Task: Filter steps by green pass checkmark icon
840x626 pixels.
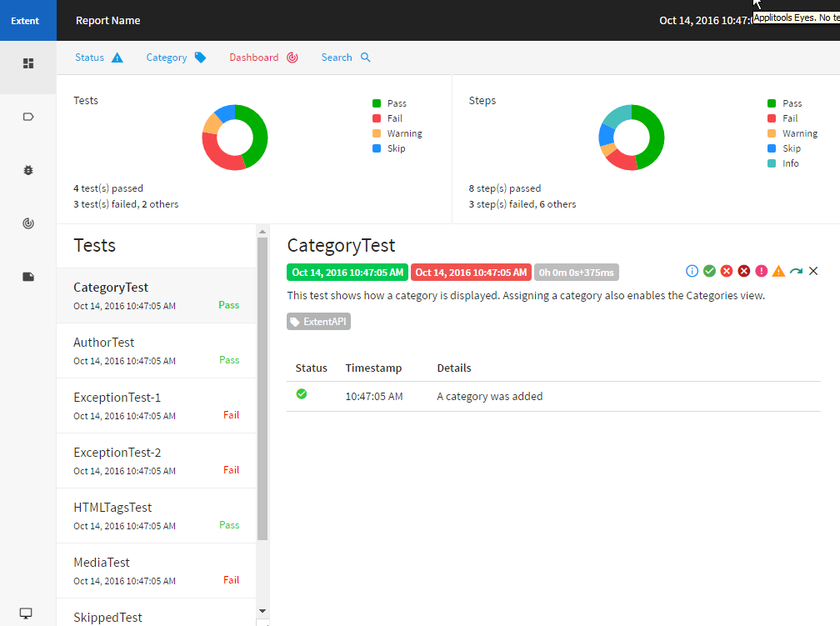Action: 709,271
